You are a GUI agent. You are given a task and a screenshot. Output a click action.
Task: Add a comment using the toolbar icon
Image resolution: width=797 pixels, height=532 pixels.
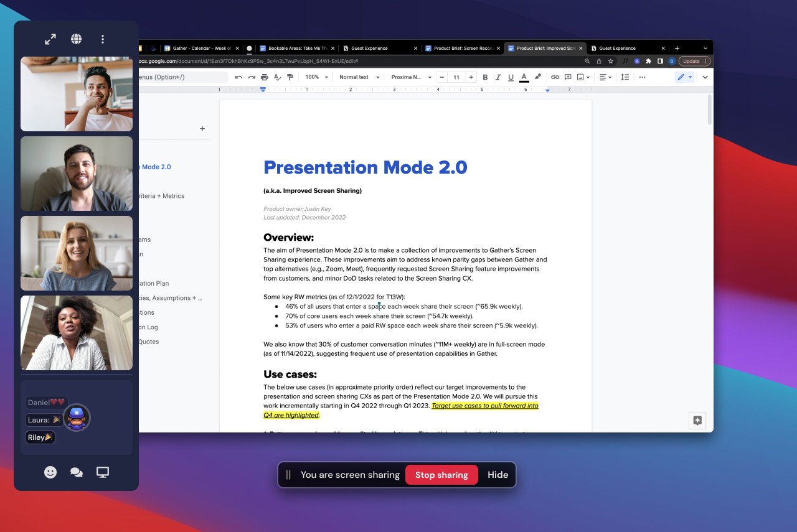point(568,77)
